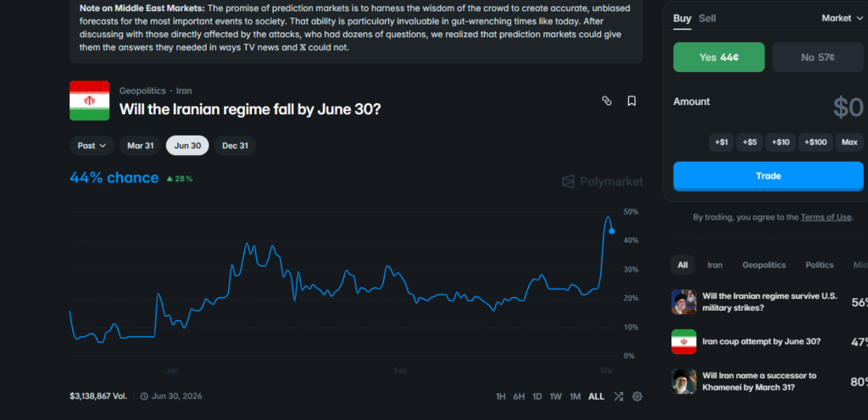Select the Yes 44¢ outcome

719,57
